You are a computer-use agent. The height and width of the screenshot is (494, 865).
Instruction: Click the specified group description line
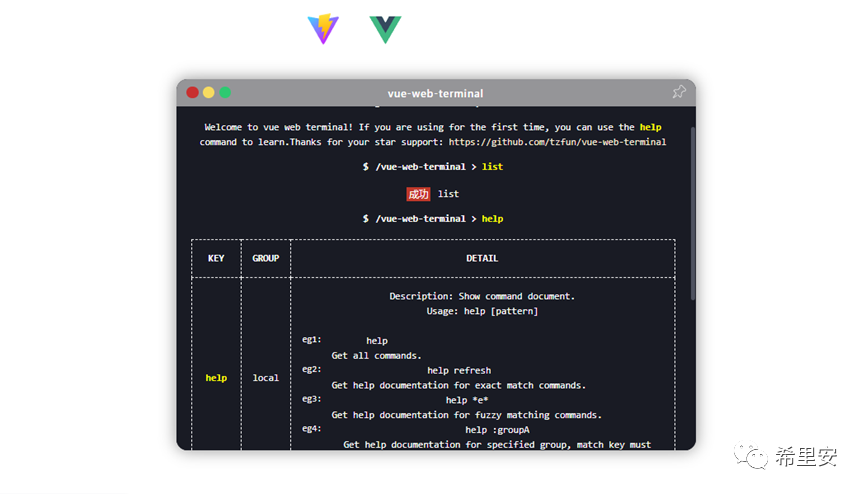497,445
